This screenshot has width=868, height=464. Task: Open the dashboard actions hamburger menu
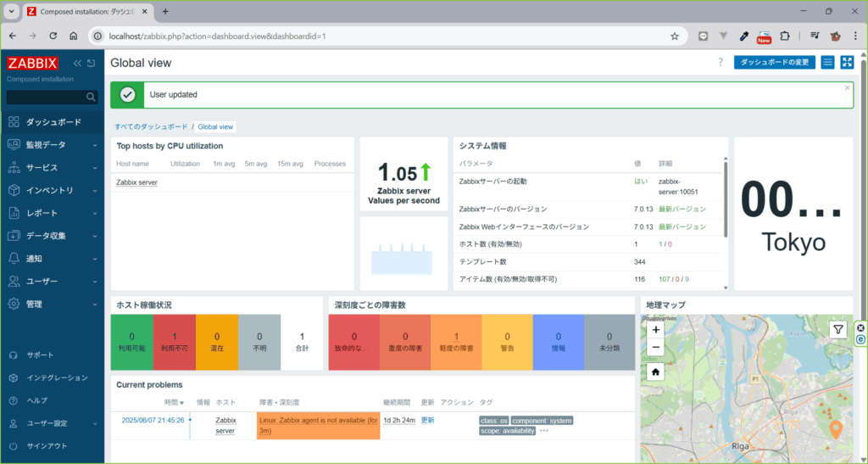(x=827, y=62)
